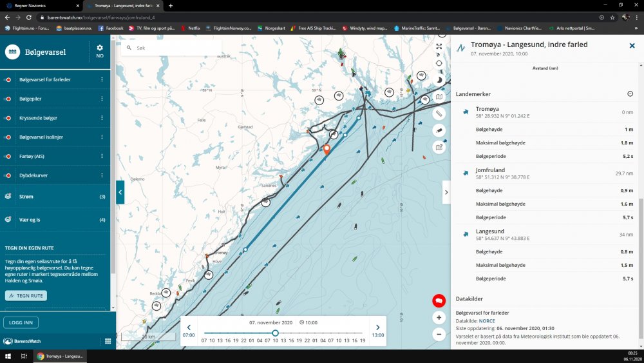Open the Netflix bookmark
Image resolution: width=644 pixels, height=363 pixels.
click(191, 28)
